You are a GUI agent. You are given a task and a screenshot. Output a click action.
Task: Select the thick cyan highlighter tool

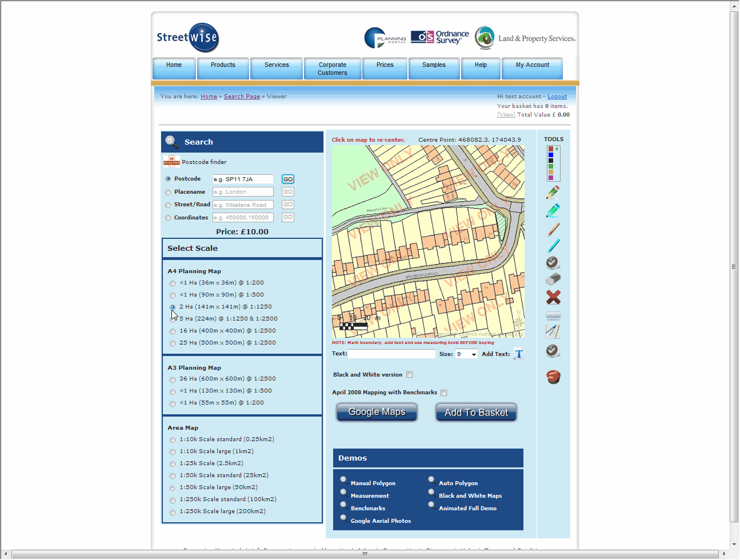[553, 211]
